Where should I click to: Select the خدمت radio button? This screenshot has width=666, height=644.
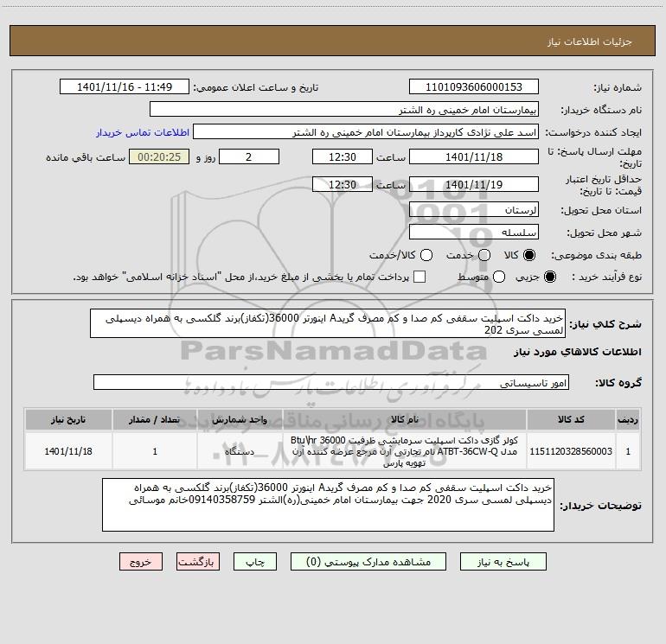pos(484,255)
